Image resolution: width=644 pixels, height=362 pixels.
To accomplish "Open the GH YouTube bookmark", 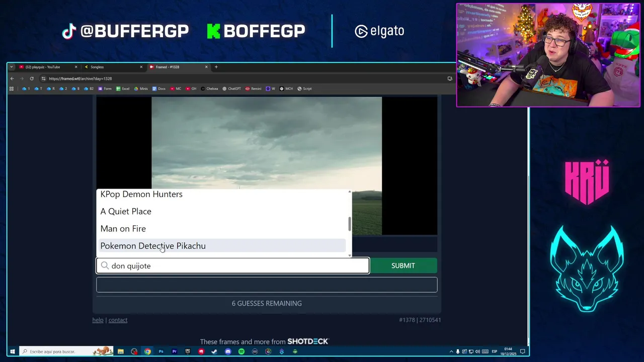I will pos(191,88).
